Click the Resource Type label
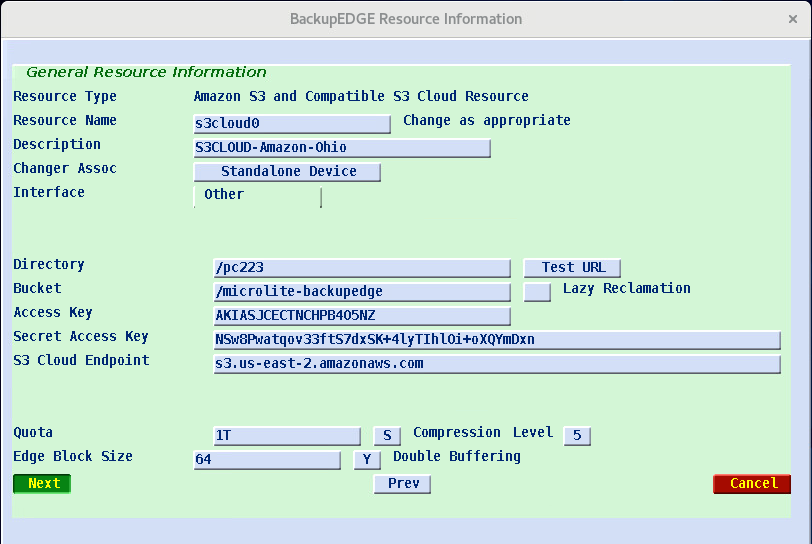Screen dimensions: 812x544 coord(65,96)
